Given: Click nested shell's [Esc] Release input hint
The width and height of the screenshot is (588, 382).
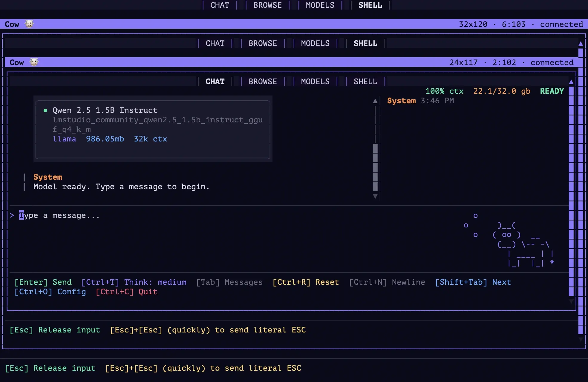Looking at the screenshot, I should (55, 330).
